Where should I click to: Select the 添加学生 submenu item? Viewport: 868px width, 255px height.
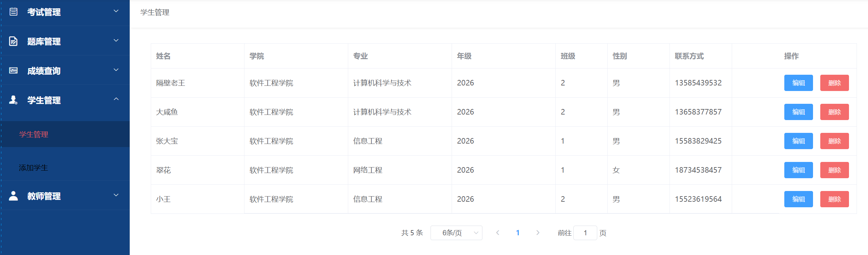pos(34,168)
